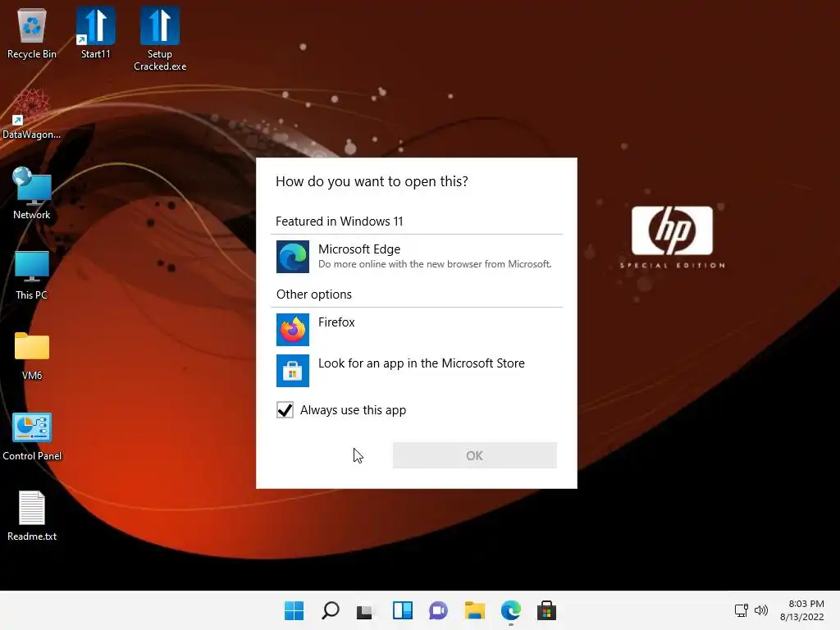Choose Firefox in the open-with dialog
The width and height of the screenshot is (840, 630).
(x=416, y=330)
